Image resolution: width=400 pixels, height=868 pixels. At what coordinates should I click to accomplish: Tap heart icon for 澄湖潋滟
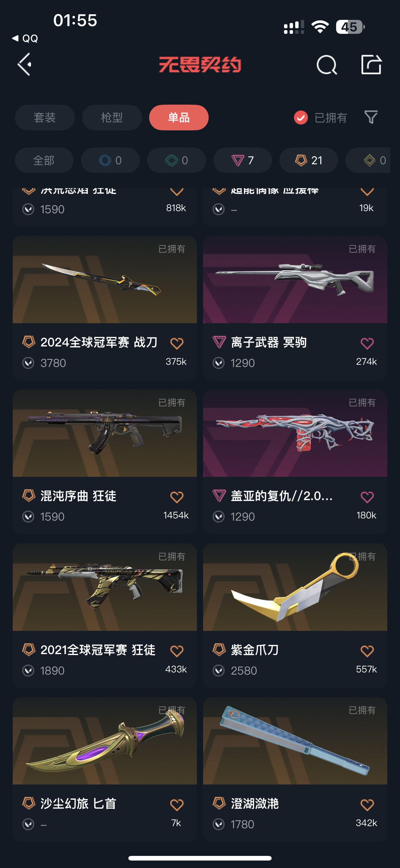click(367, 805)
